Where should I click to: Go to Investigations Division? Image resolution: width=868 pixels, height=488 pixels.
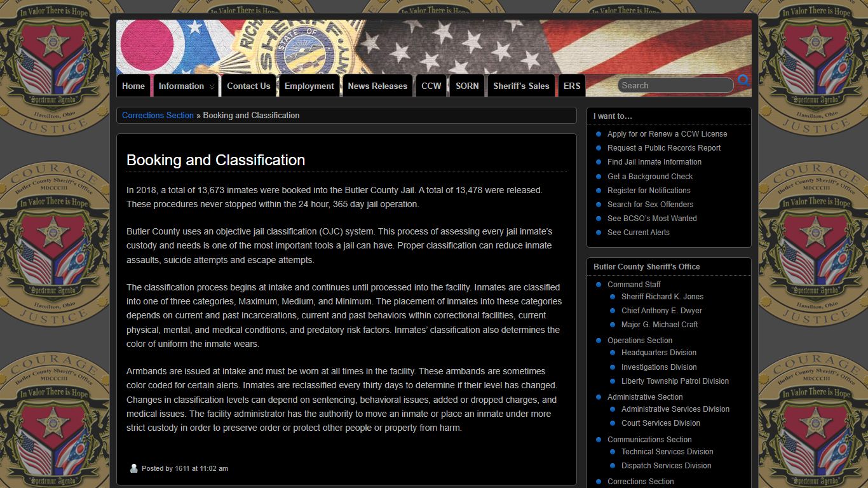[659, 367]
